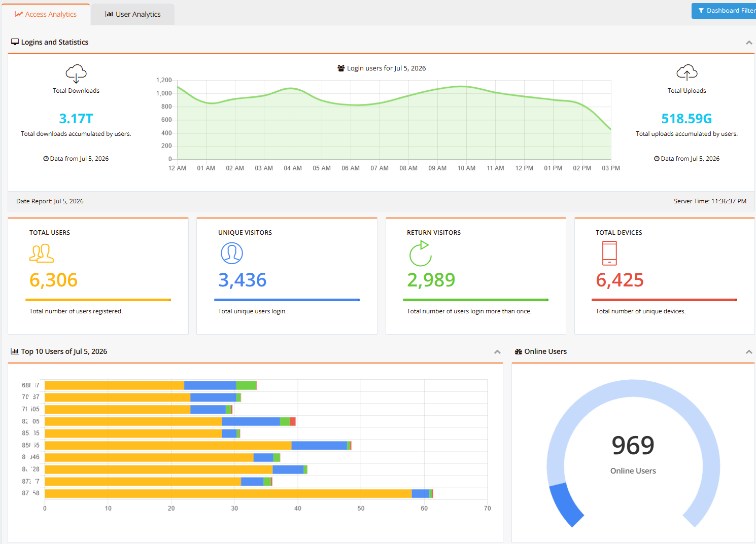
Task: Click the Total Devices phone icon
Action: (609, 253)
